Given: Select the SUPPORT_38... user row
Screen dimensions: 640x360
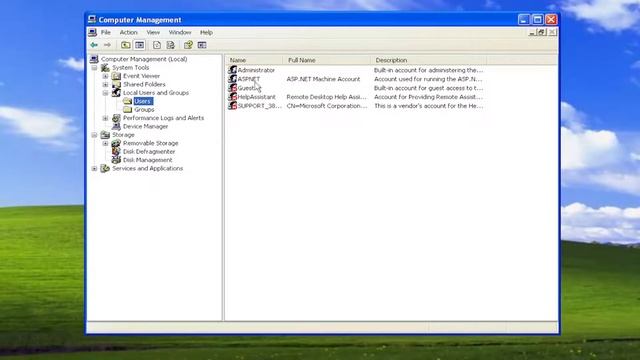Looking at the screenshot, I should [x=356, y=106].
